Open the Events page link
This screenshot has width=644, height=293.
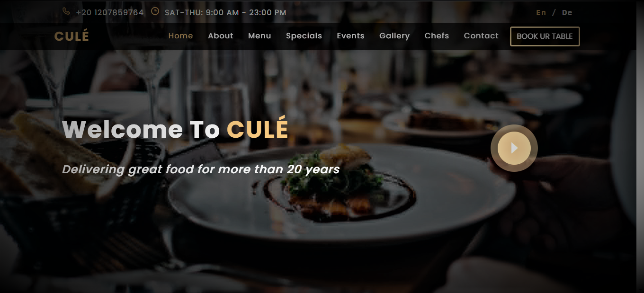(x=350, y=36)
